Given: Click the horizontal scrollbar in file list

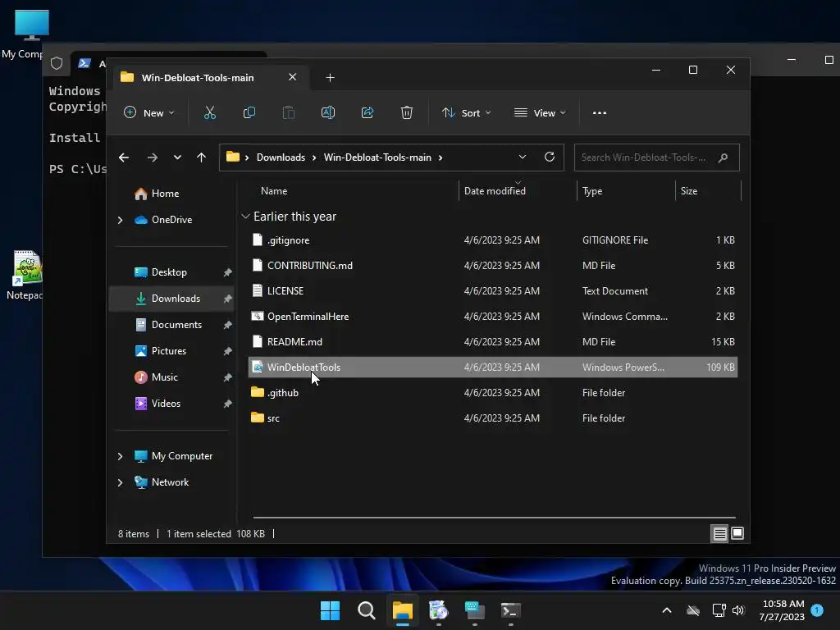Looking at the screenshot, I should [x=494, y=518].
